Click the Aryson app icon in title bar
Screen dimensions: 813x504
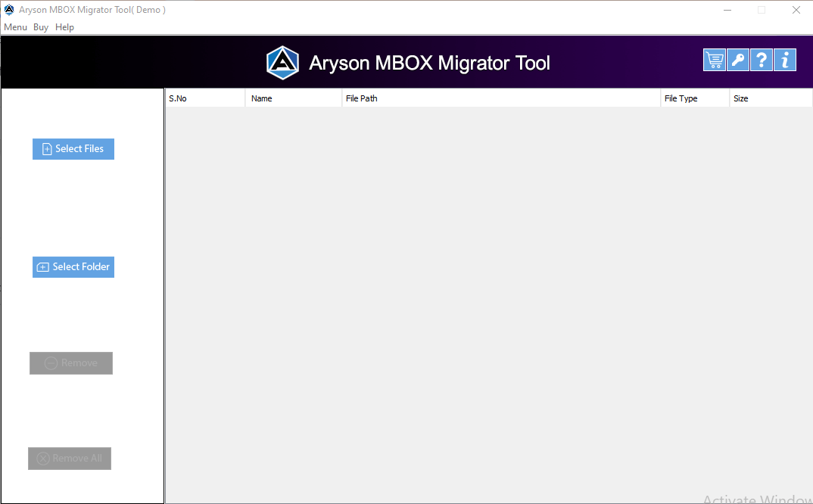[9, 10]
